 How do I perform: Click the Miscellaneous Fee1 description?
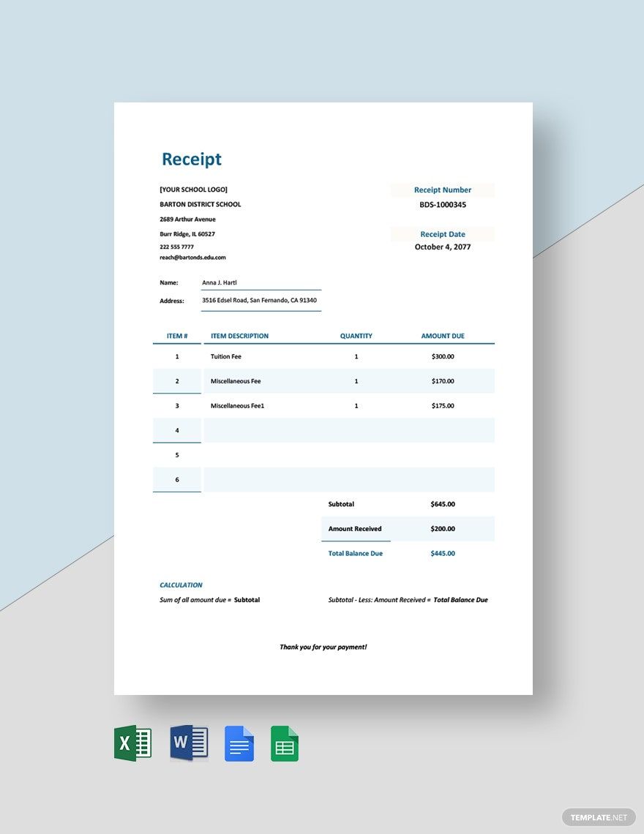[x=240, y=405]
